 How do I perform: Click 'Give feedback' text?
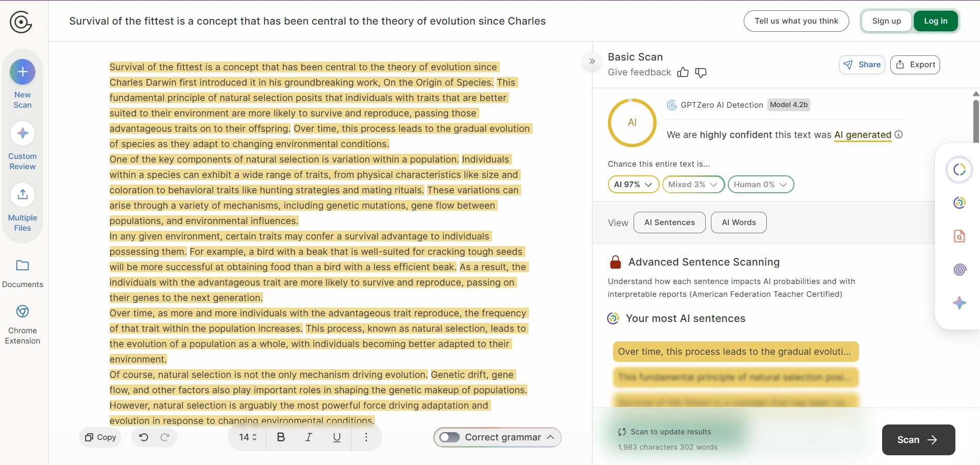click(639, 72)
